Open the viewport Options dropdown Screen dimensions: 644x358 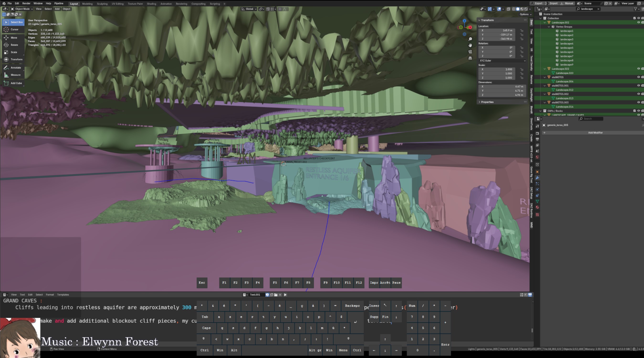(525, 15)
